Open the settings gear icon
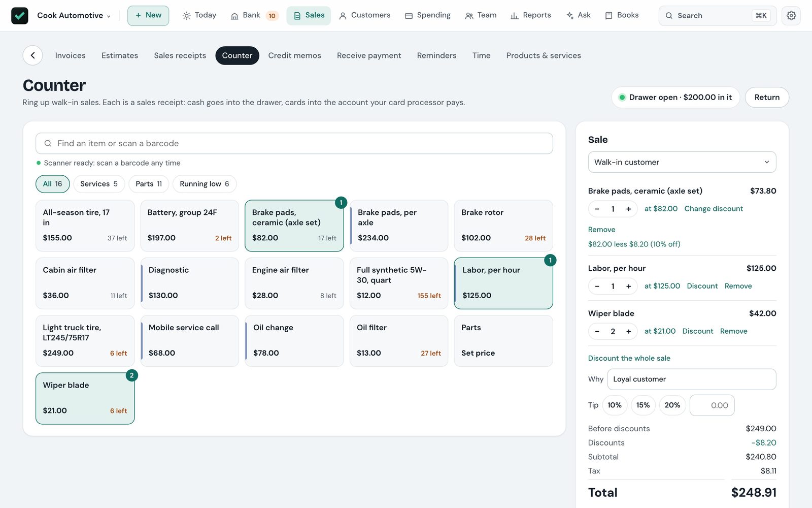 pyautogui.click(x=791, y=16)
